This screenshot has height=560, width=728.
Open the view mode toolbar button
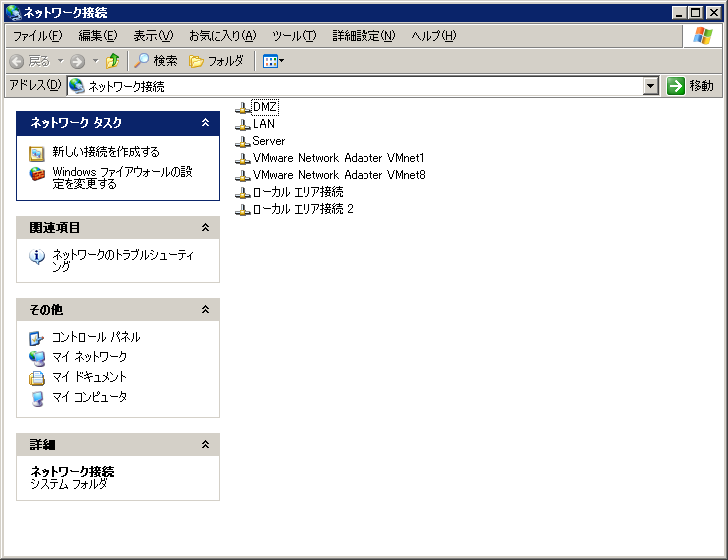point(273,61)
